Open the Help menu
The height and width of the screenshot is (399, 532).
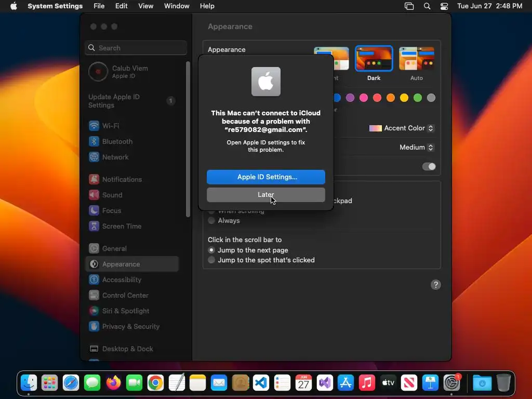click(x=207, y=6)
